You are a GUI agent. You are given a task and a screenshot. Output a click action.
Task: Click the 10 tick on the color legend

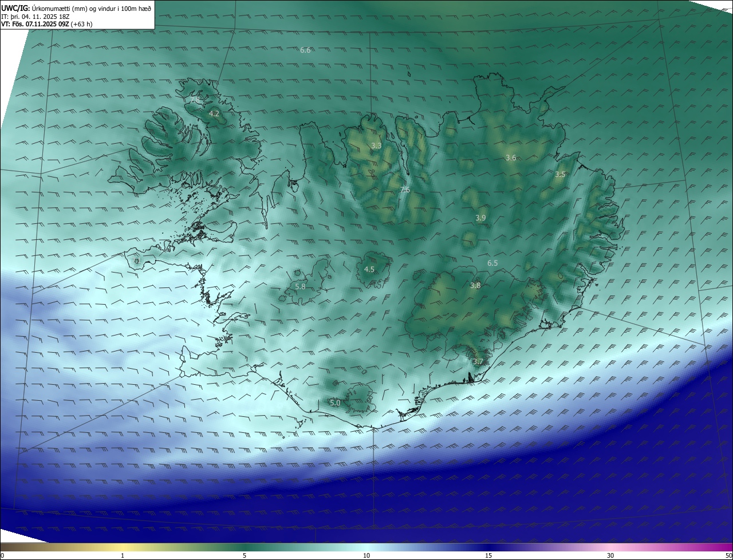coord(366,555)
